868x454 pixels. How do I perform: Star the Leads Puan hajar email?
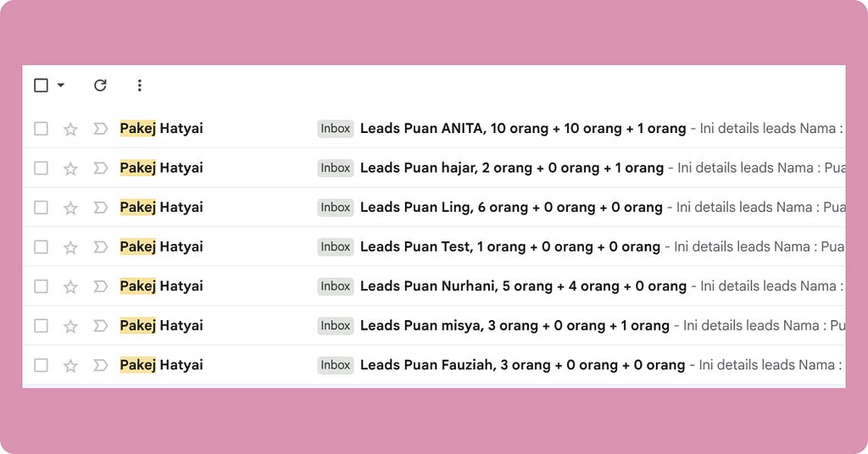pyautogui.click(x=70, y=169)
